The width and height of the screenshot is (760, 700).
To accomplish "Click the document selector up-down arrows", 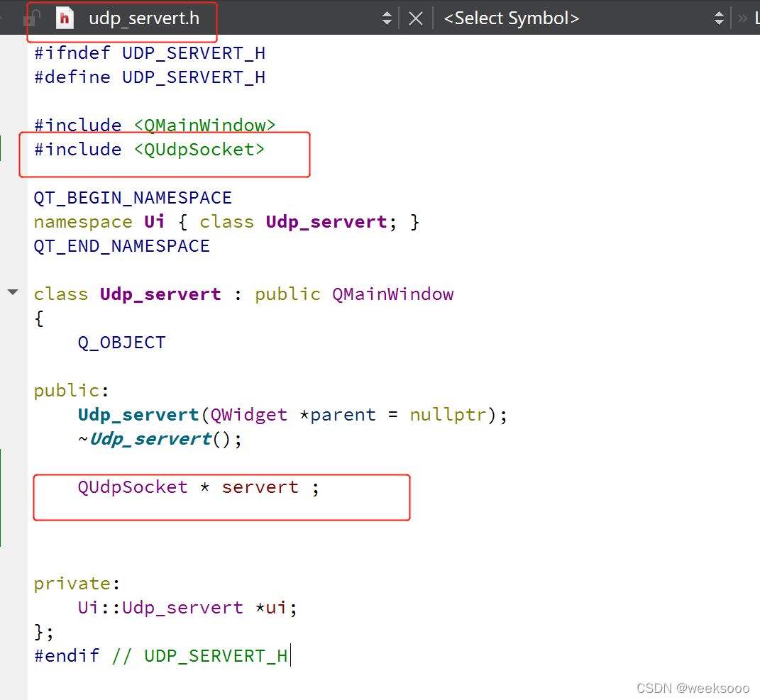I will click(x=387, y=18).
